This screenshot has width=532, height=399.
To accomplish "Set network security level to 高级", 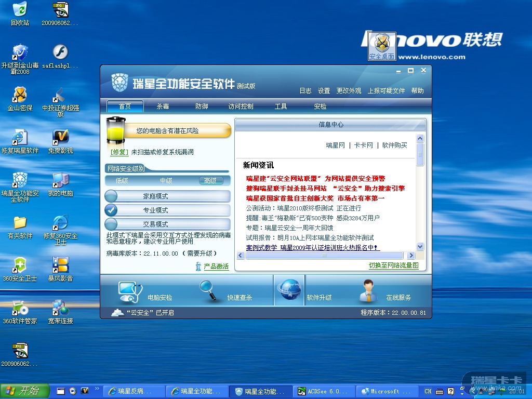I will [x=211, y=180].
